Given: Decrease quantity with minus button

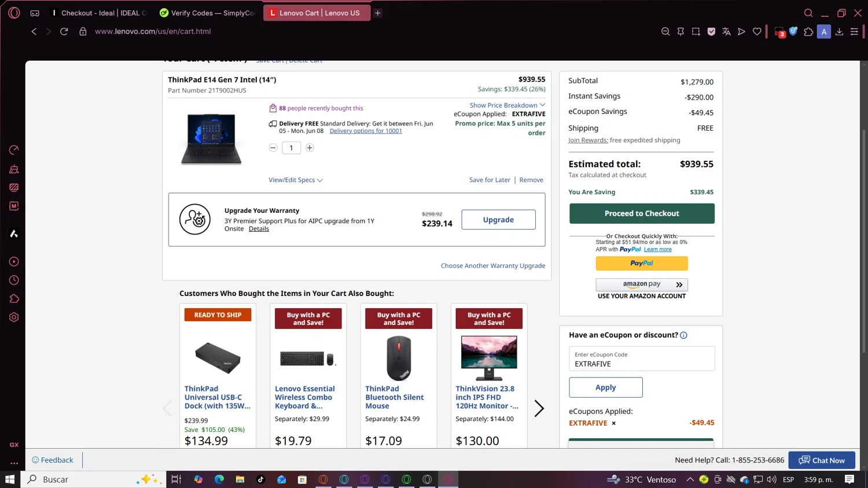Looking at the screenshot, I should coord(273,148).
